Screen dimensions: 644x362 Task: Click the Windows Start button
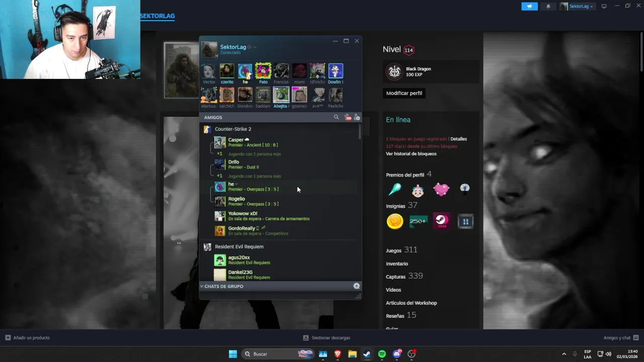(233, 354)
